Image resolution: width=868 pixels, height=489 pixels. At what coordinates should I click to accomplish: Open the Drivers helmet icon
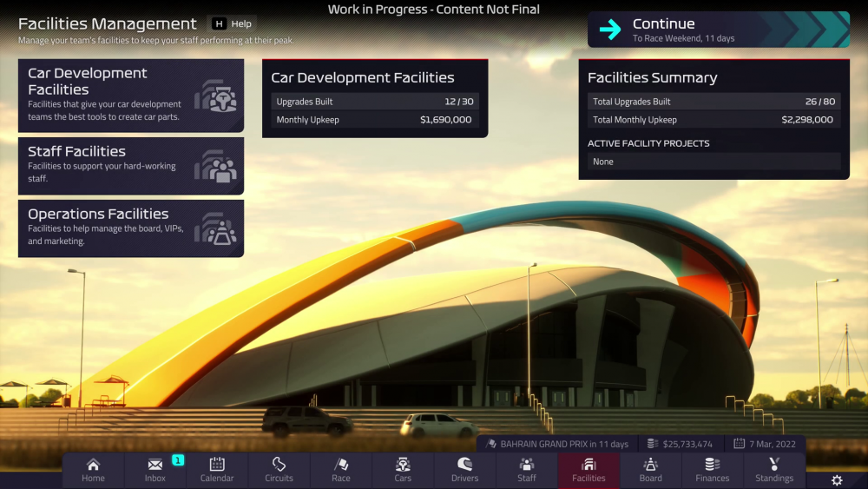coord(465,464)
